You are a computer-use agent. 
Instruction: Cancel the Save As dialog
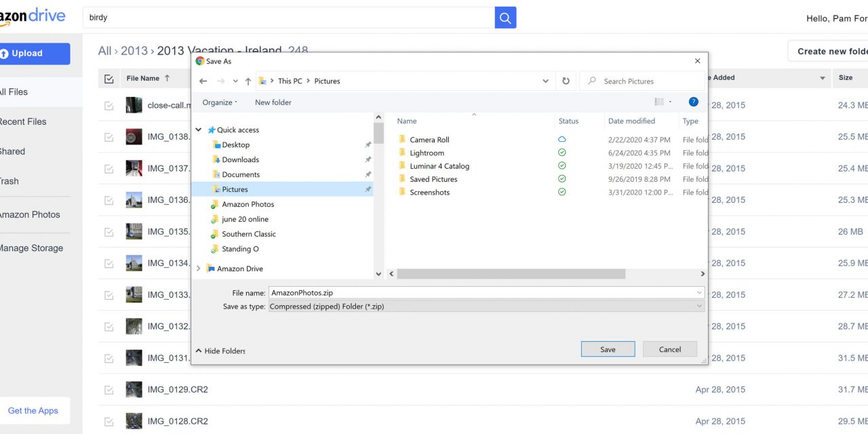click(x=669, y=349)
